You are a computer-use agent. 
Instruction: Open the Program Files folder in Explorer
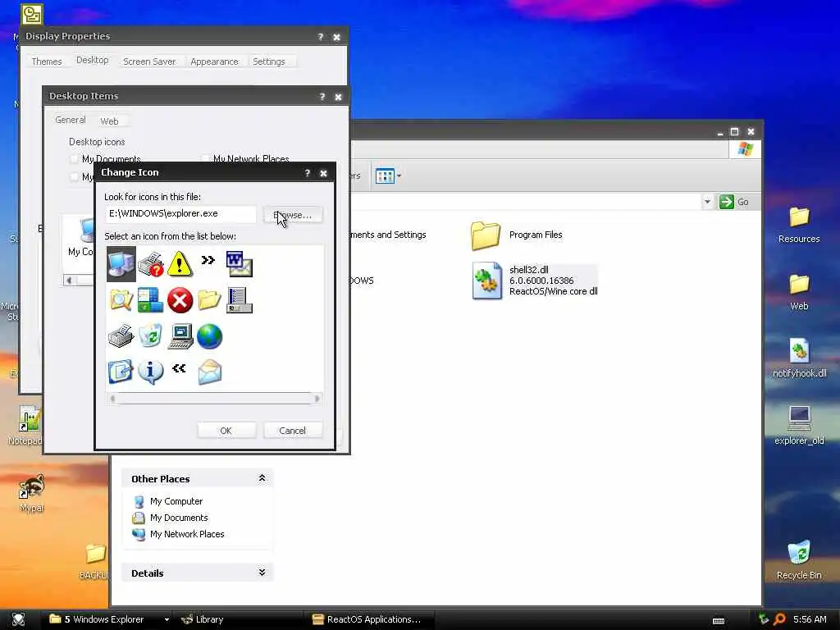coord(517,235)
